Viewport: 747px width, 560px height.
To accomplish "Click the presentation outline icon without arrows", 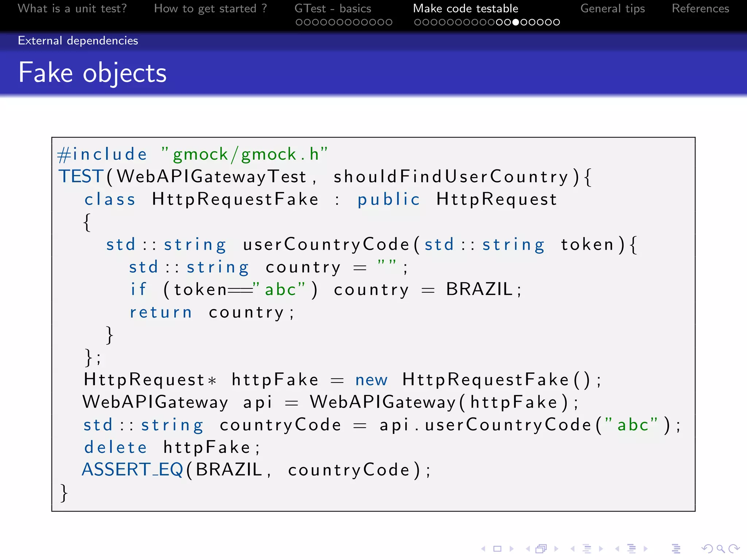I will (676, 549).
